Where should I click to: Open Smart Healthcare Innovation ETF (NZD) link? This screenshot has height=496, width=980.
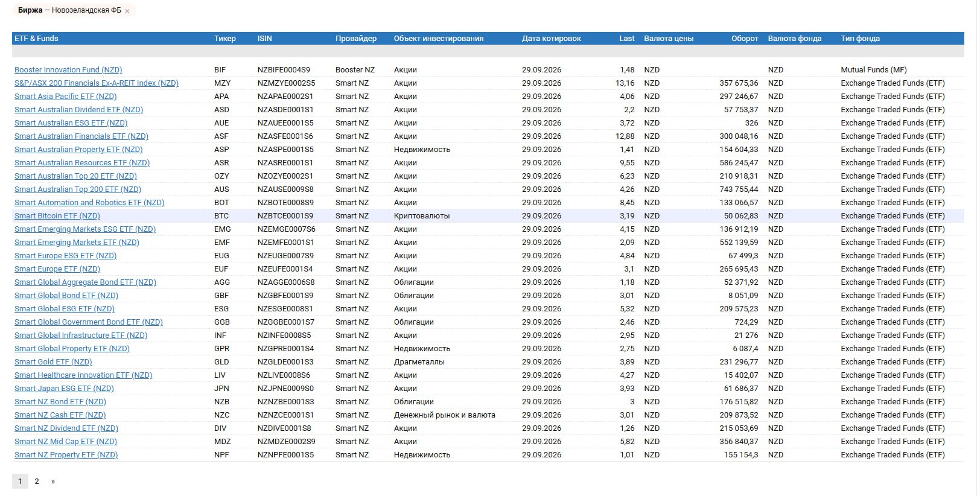(x=83, y=375)
